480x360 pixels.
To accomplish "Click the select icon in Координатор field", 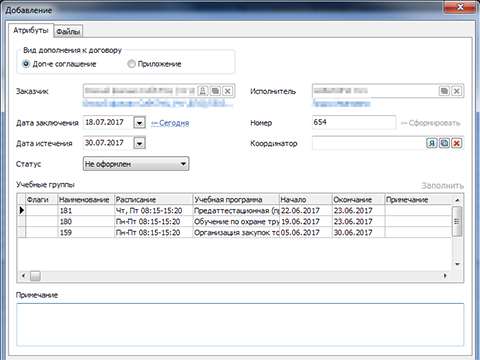I will click(444, 143).
